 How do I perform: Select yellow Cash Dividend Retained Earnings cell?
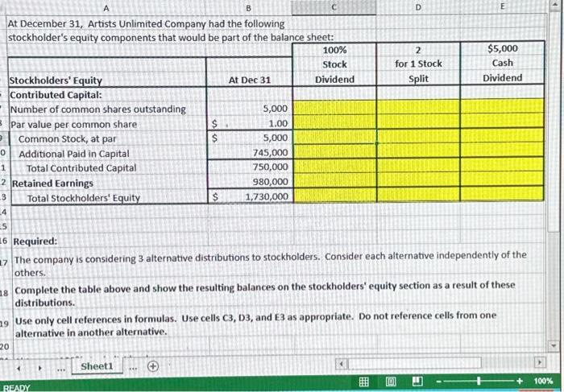(x=503, y=179)
